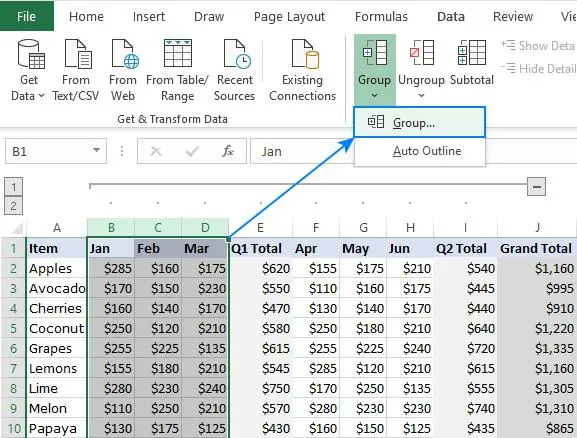Click the Insert Function fx button
This screenshot has height=438, width=577.
(x=228, y=151)
